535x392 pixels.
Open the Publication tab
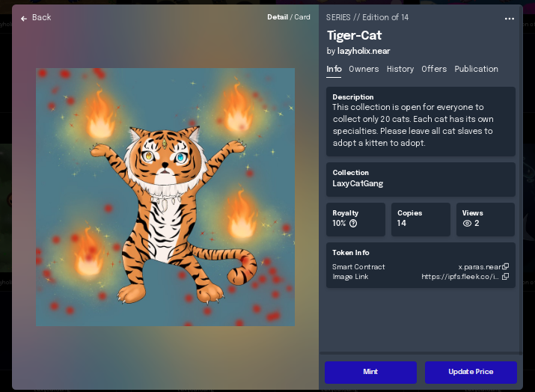476,70
